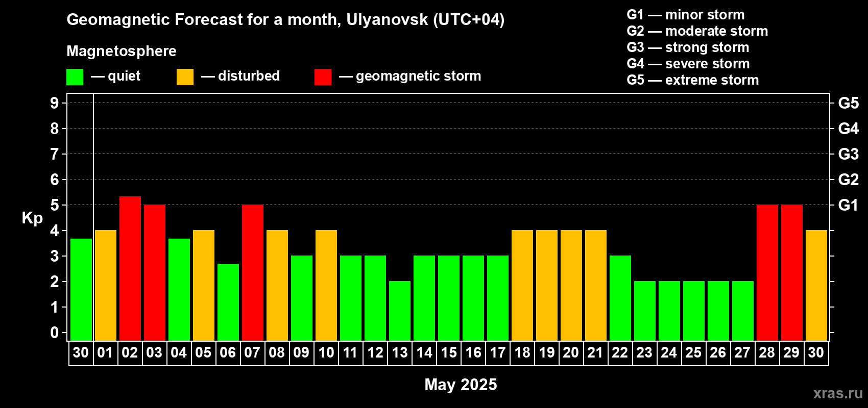Click the G3 label on the right axis
The image size is (868, 408).
coord(848,154)
